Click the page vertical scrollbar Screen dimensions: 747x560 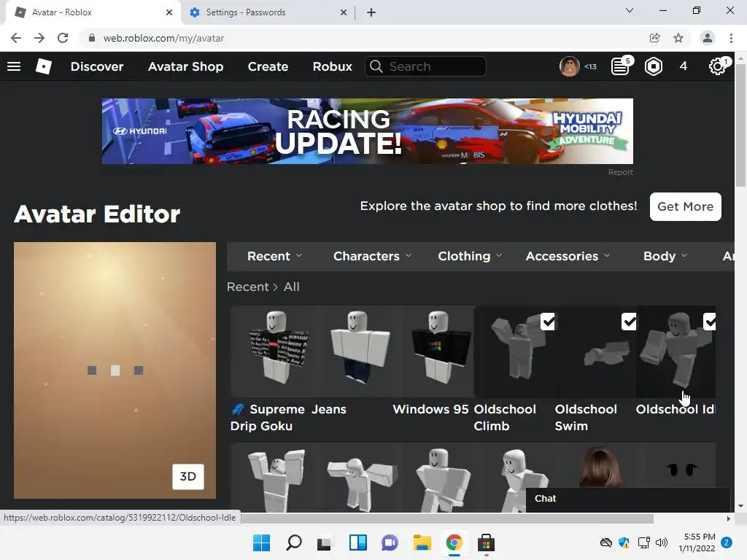[740, 125]
